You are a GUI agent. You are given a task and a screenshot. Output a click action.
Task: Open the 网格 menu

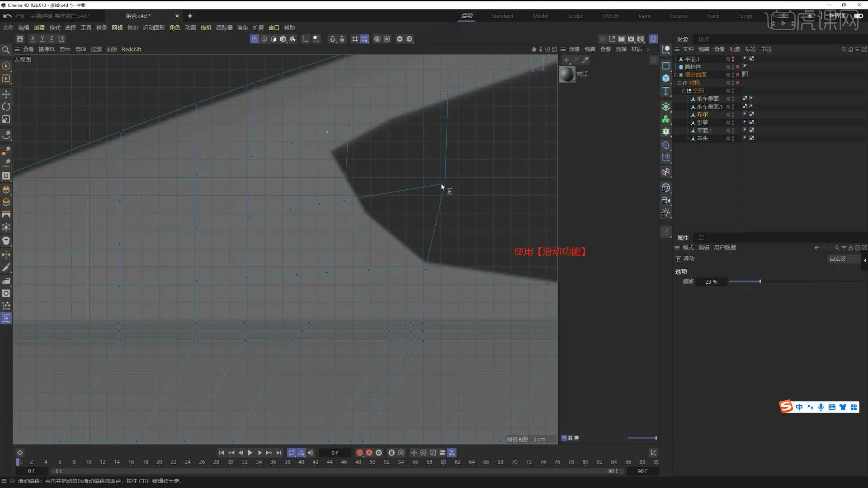pos(117,28)
